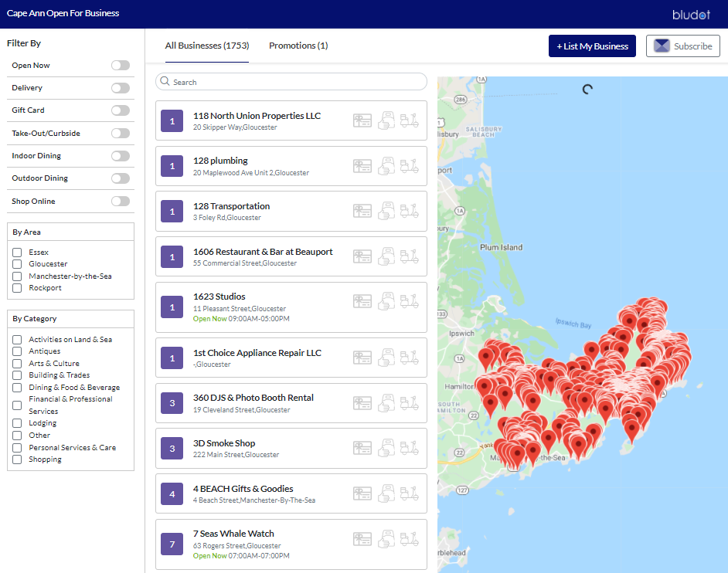Image resolution: width=728 pixels, height=573 pixels.
Task: Click gift card icon for 118 North Union Properties
Action: [362, 120]
